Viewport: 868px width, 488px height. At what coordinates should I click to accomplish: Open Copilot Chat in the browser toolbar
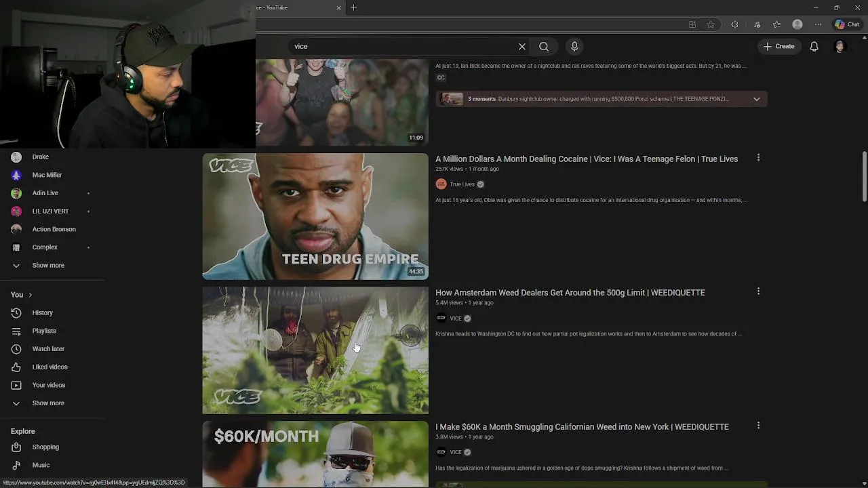pos(848,24)
